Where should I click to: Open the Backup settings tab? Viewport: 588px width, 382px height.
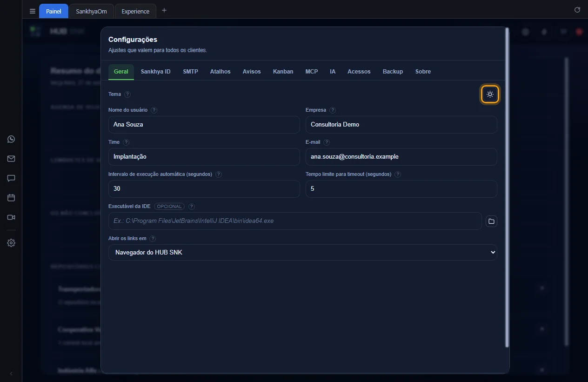(393, 72)
